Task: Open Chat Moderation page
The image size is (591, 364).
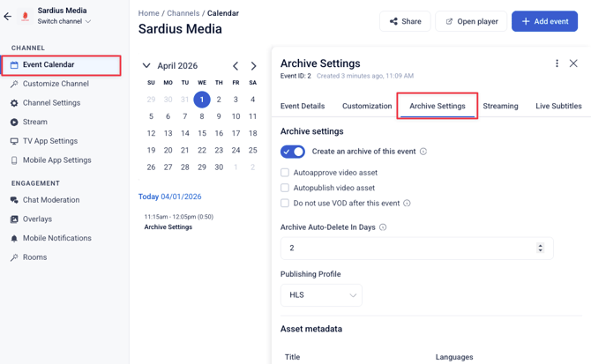Action: tap(50, 200)
